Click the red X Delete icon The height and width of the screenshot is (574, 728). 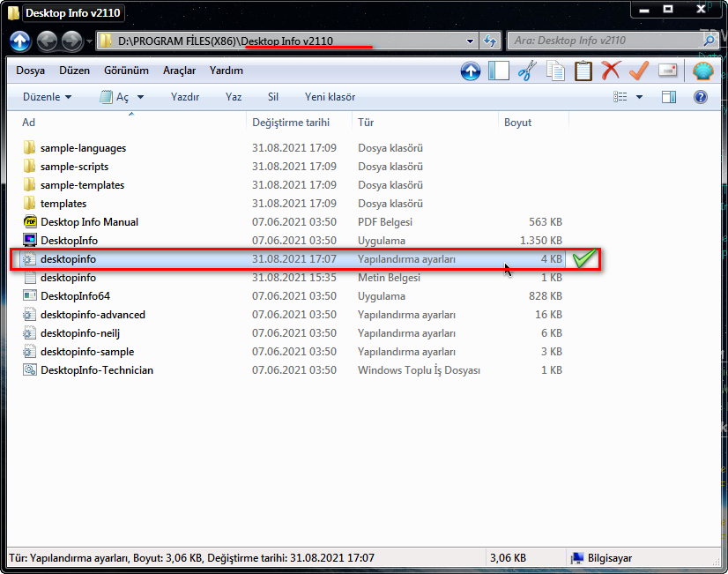point(611,71)
